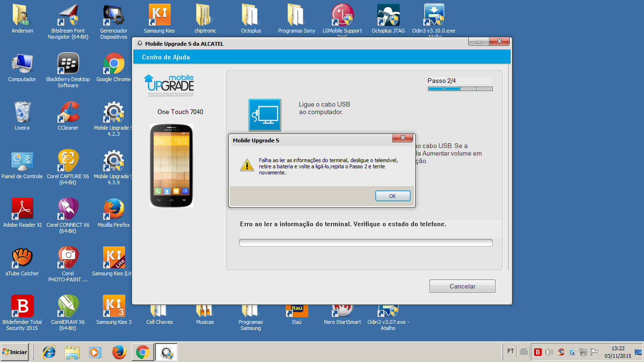Screen dimensions: 644x362
Task: Close the Mobile Upgrade S error dialog
Action: [403, 138]
